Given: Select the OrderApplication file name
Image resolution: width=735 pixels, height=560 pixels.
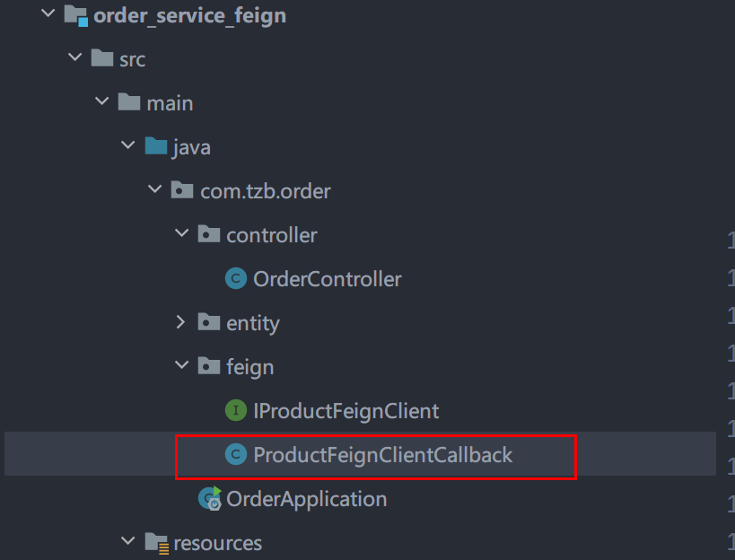Looking at the screenshot, I should coord(306,499).
